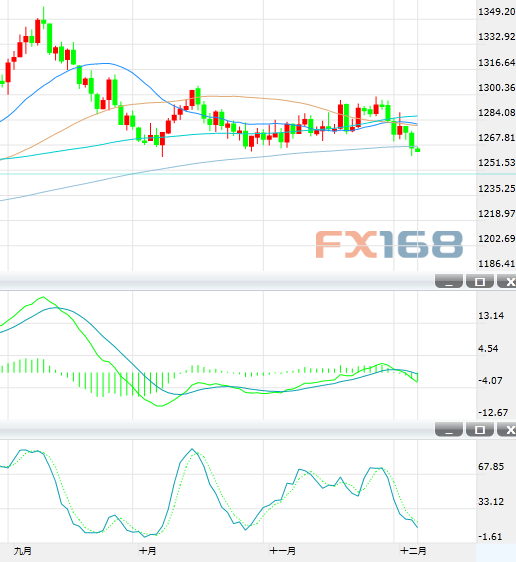Close the stochastic oscillator panel

tap(507, 429)
